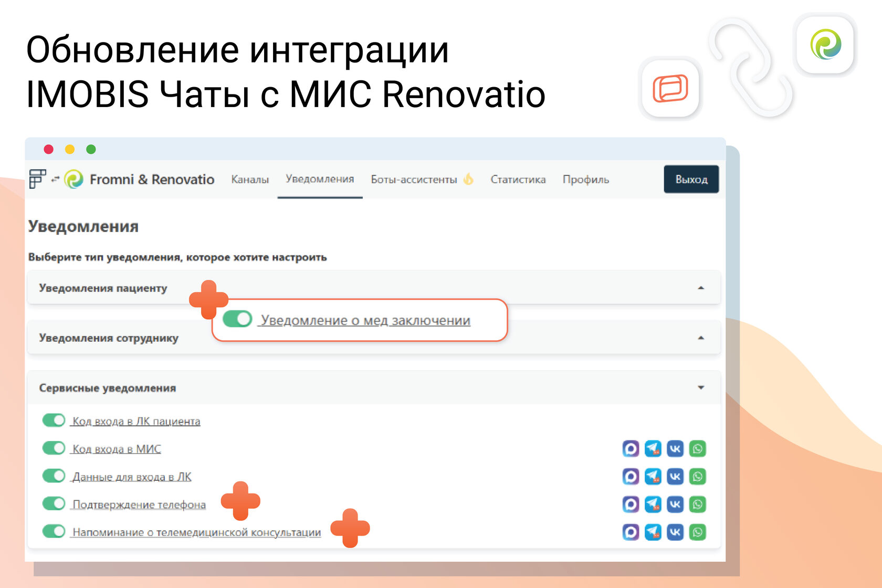Select the VK icon for Код входа в МИС
The height and width of the screenshot is (588, 882).
(x=675, y=448)
